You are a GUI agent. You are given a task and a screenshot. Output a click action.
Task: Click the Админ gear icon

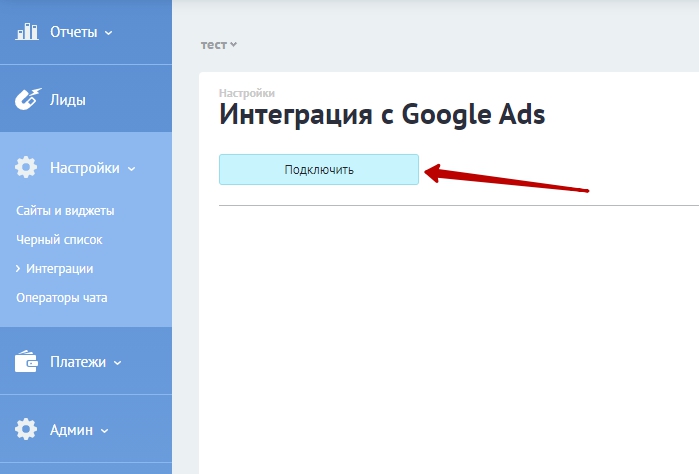[26, 429]
